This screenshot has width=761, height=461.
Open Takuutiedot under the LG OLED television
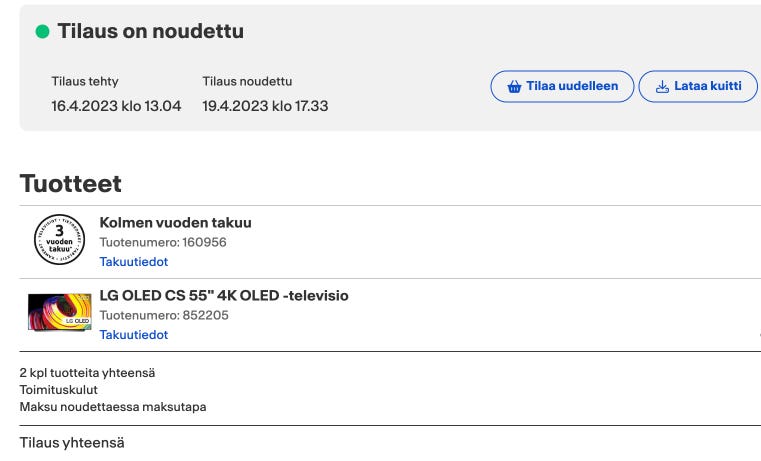pos(133,335)
